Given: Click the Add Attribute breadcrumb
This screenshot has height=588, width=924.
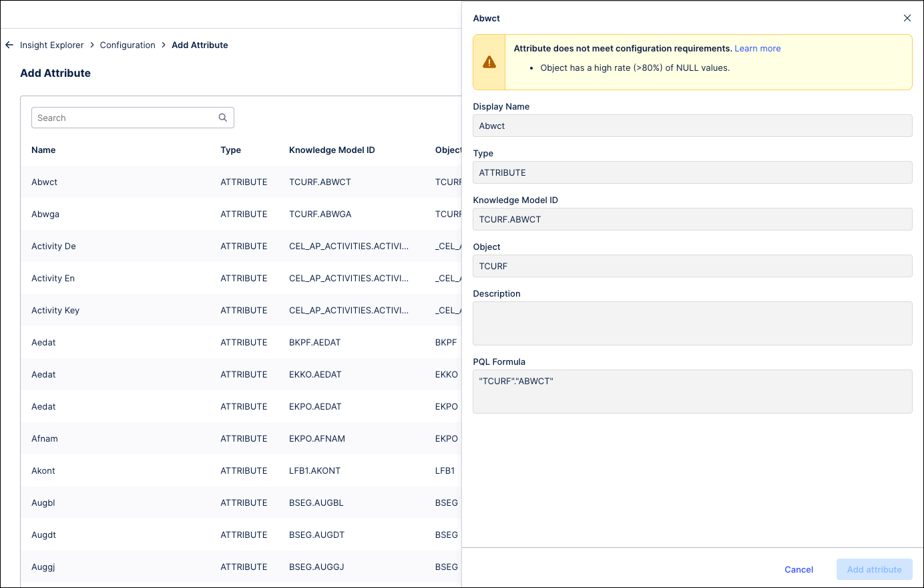Looking at the screenshot, I should [200, 45].
